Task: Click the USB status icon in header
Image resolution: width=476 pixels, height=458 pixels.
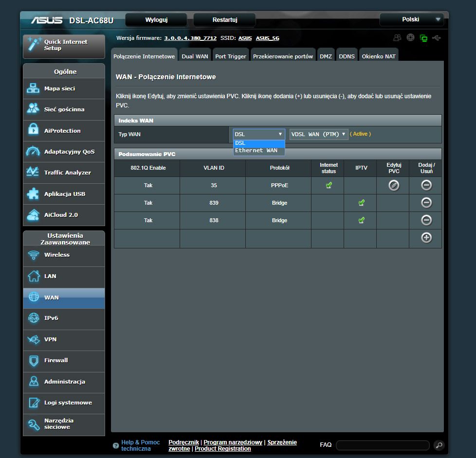Action: [x=436, y=38]
